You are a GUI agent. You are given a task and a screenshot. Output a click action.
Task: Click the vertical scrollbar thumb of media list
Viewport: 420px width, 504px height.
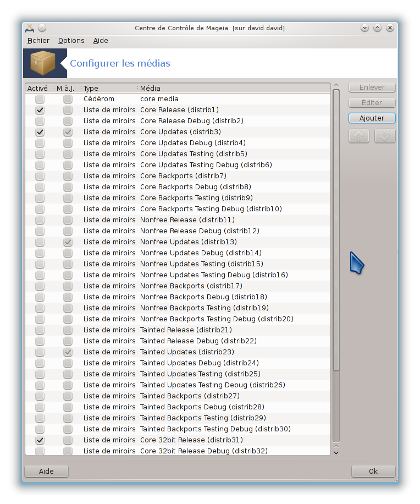pyautogui.click(x=336, y=230)
